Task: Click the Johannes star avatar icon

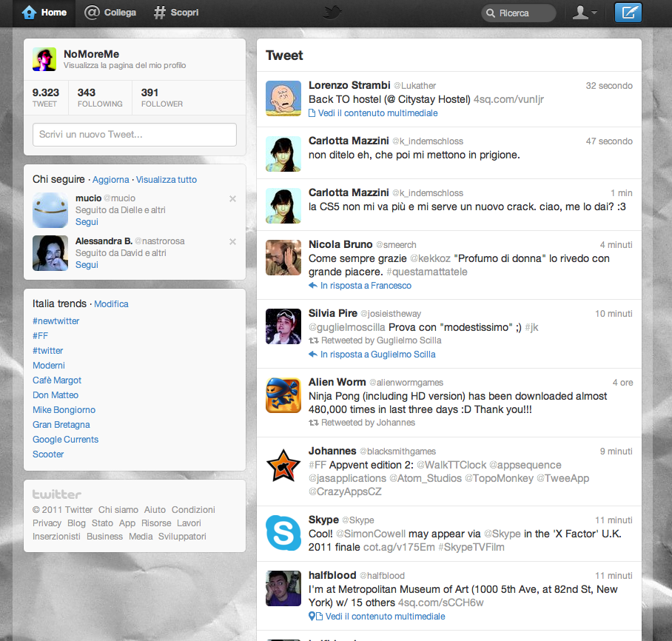Action: tap(283, 466)
